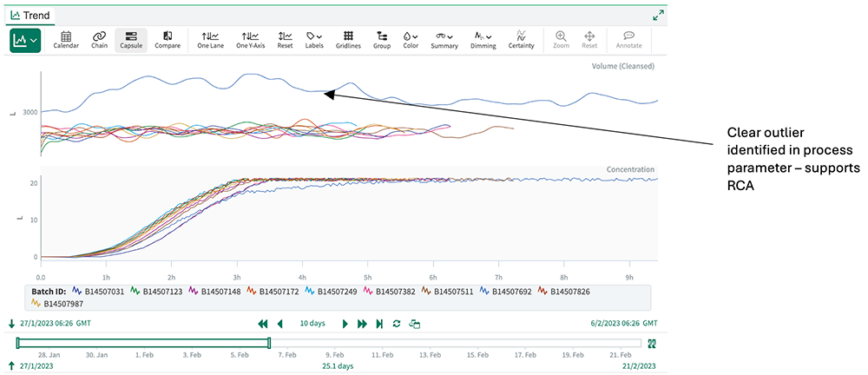Click legend entry B14507172

click(273, 292)
